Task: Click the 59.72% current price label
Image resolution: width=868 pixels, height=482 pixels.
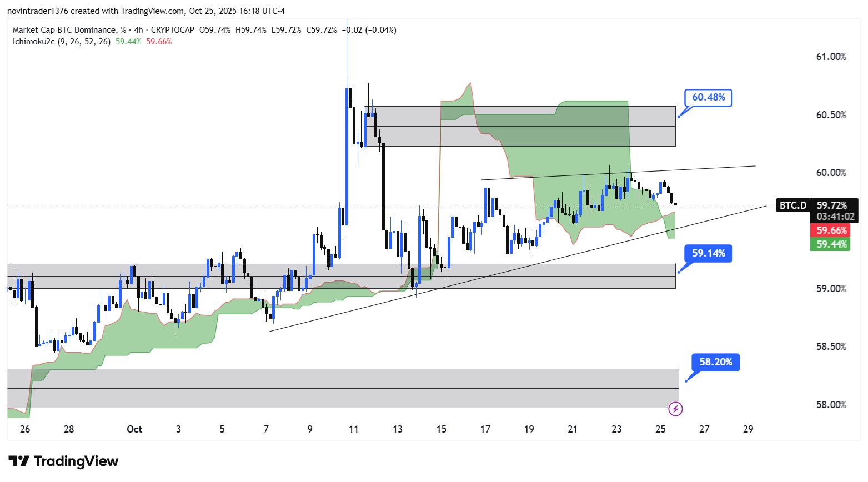Action: point(832,205)
